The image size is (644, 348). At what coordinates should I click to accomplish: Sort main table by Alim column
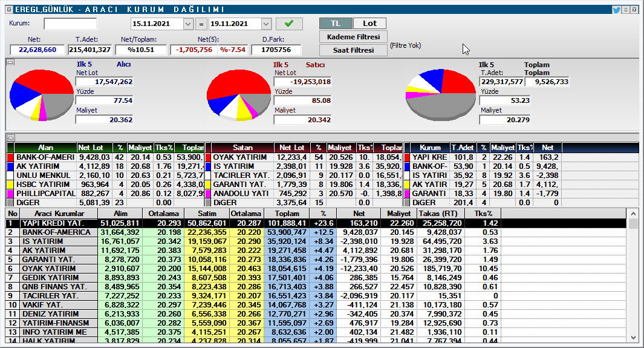pos(120,214)
